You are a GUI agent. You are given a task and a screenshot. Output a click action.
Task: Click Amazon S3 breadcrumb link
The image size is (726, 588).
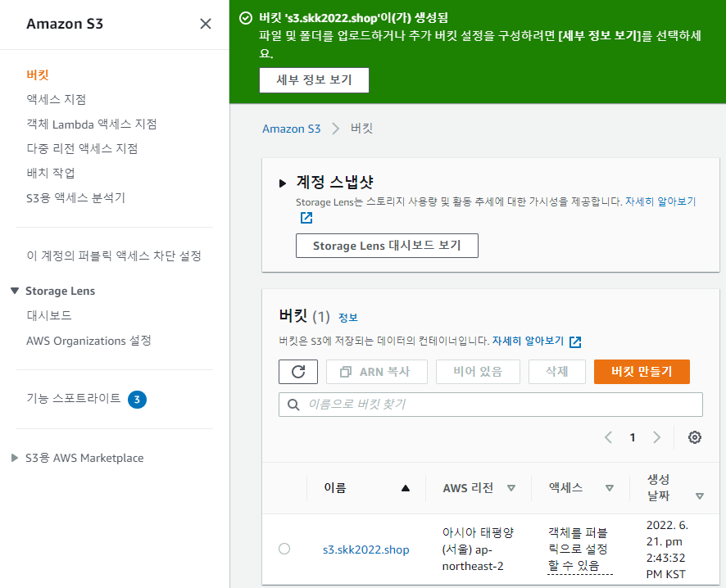(291, 129)
